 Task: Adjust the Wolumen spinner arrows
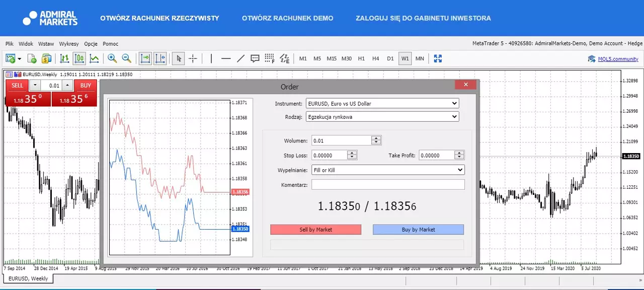click(x=376, y=140)
